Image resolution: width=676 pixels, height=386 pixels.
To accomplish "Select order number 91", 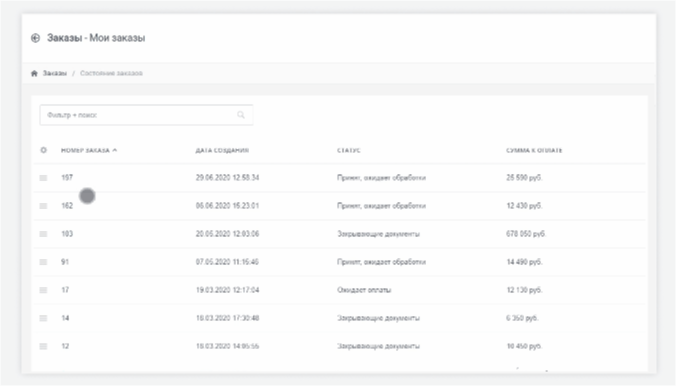I will point(65,262).
